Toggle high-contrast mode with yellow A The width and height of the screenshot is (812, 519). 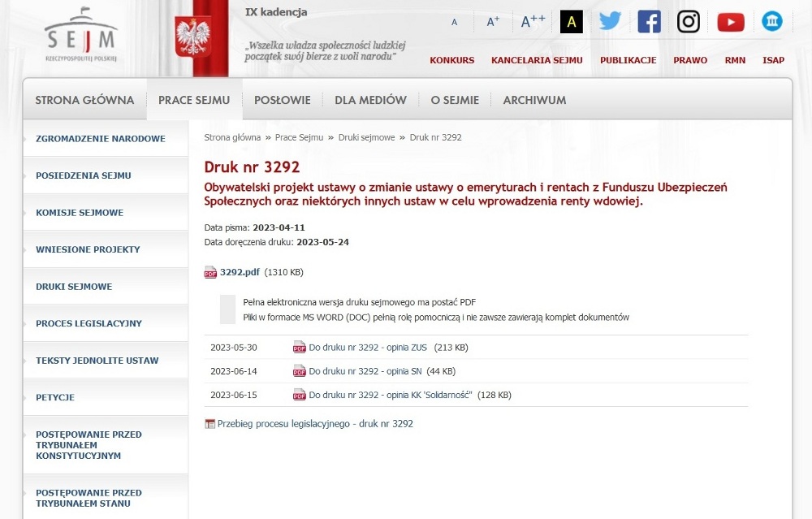point(572,22)
